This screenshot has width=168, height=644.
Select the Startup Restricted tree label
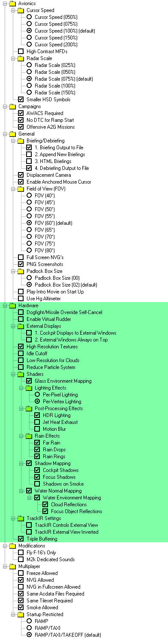coord(47,614)
